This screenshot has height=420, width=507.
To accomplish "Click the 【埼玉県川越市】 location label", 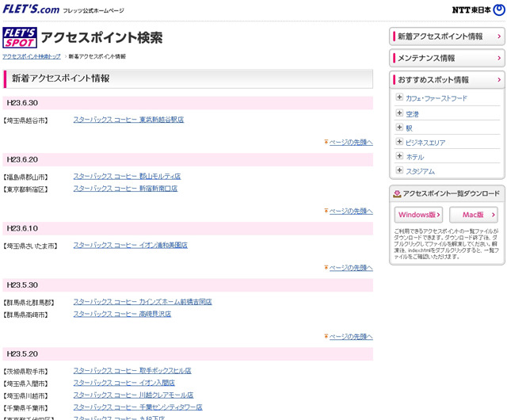I will [x=26, y=396].
